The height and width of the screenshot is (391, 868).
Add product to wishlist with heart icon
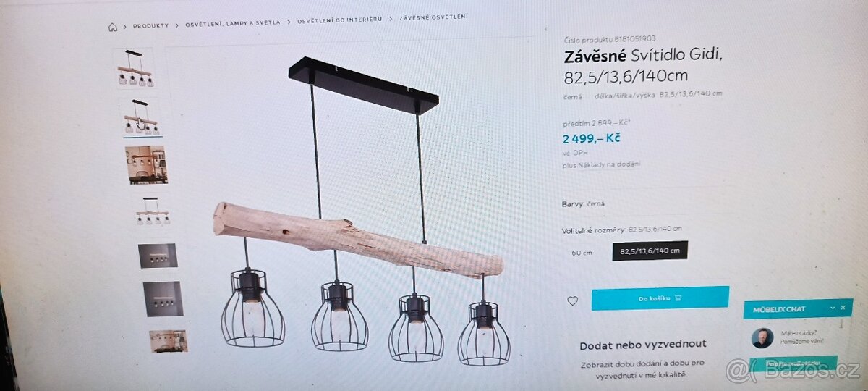[x=572, y=300]
